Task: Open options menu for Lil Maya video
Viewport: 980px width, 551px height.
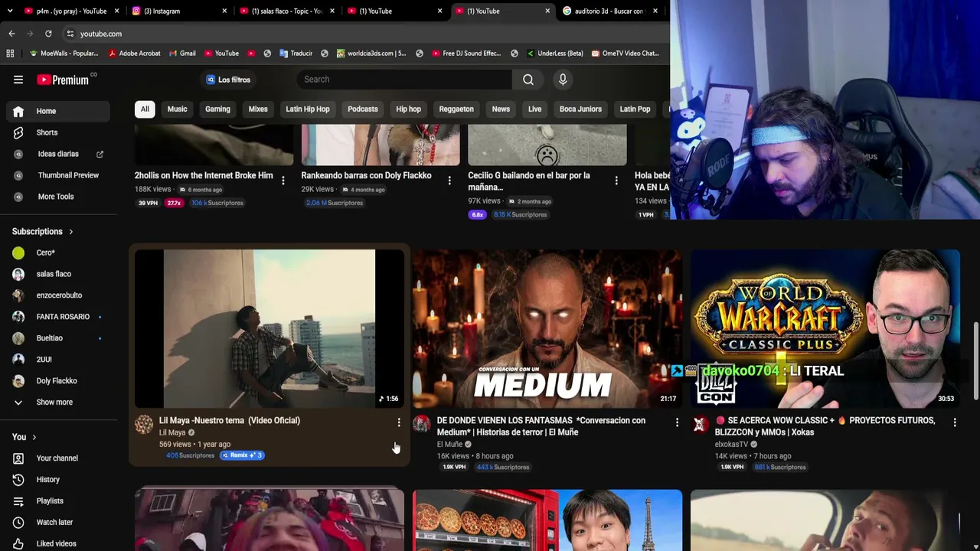Action: point(399,422)
